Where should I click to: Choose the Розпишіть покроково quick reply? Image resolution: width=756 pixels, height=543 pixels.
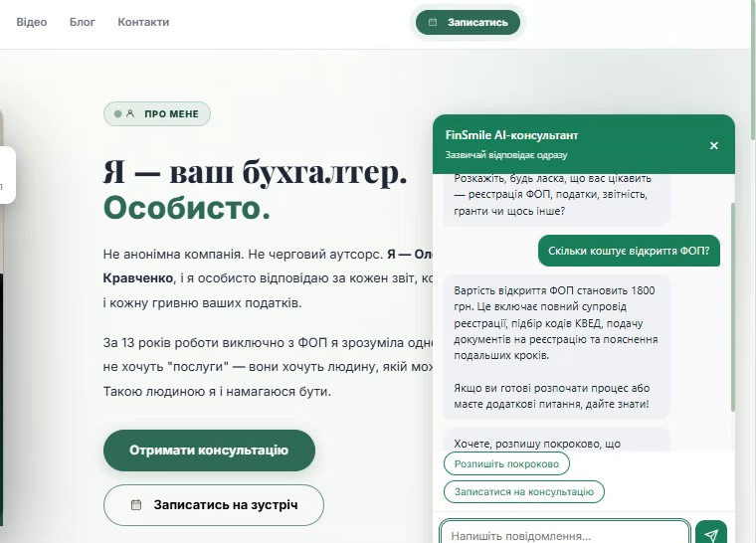tap(506, 463)
